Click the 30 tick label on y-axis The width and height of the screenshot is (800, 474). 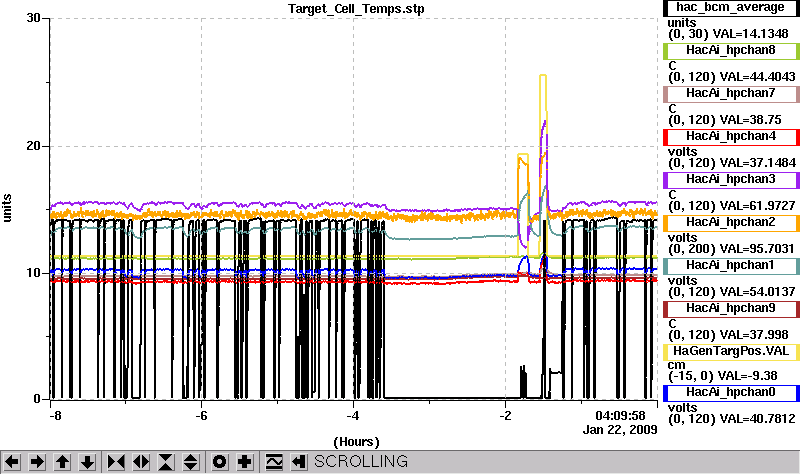click(x=34, y=18)
